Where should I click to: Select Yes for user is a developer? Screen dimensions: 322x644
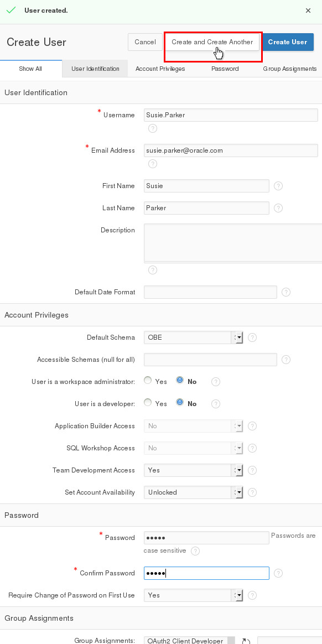click(148, 403)
